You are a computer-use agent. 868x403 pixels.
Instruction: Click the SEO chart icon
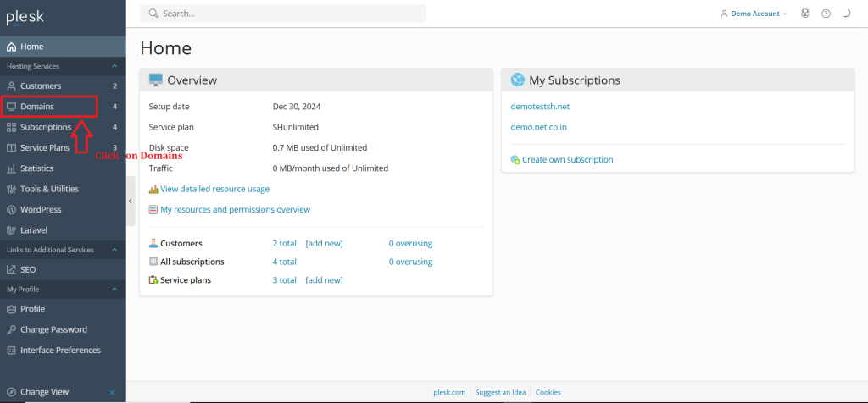click(x=11, y=270)
